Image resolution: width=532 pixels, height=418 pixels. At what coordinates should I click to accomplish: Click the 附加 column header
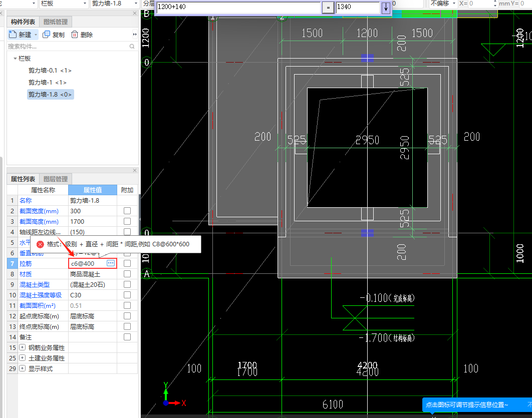(127, 190)
